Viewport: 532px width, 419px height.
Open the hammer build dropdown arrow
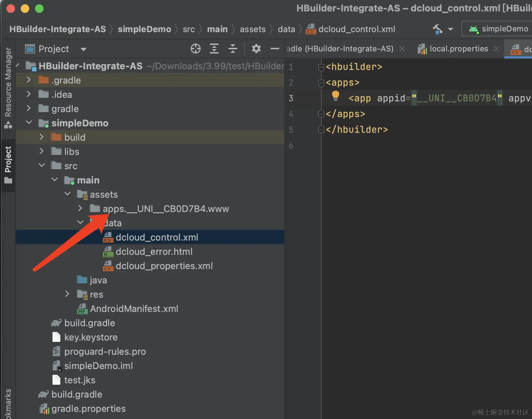click(451, 29)
